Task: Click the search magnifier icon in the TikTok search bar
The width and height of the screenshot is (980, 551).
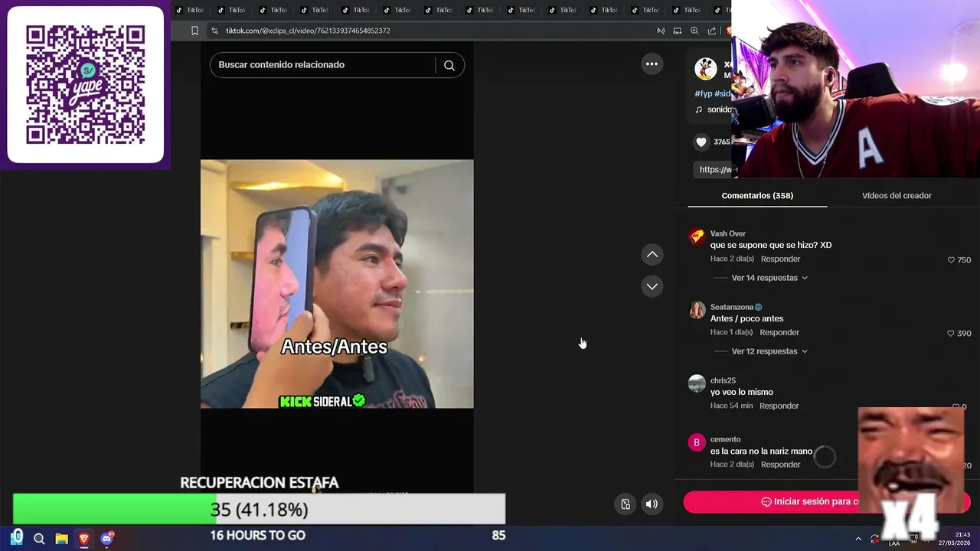Action: pos(449,65)
